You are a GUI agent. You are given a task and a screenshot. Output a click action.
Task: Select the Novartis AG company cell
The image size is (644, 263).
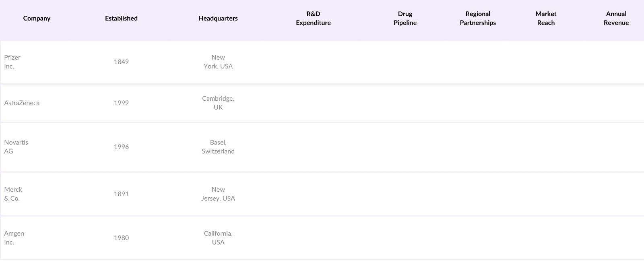[x=16, y=147]
